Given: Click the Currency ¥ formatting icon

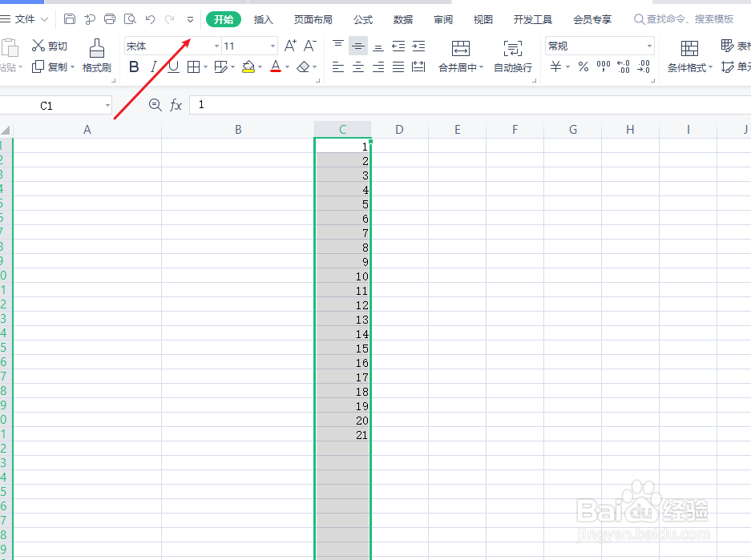Looking at the screenshot, I should click(556, 67).
